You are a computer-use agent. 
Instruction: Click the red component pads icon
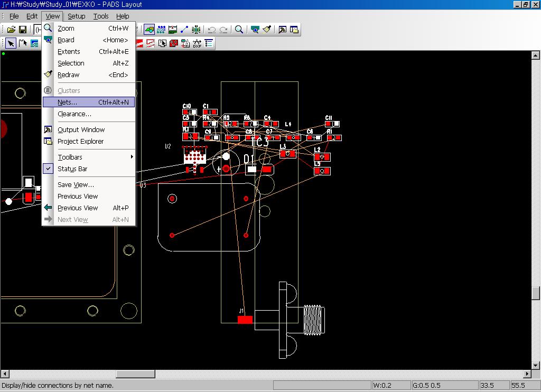[173, 43]
